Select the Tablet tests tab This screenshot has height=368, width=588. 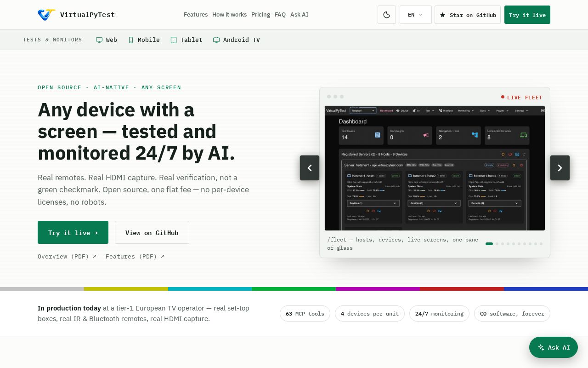click(187, 40)
